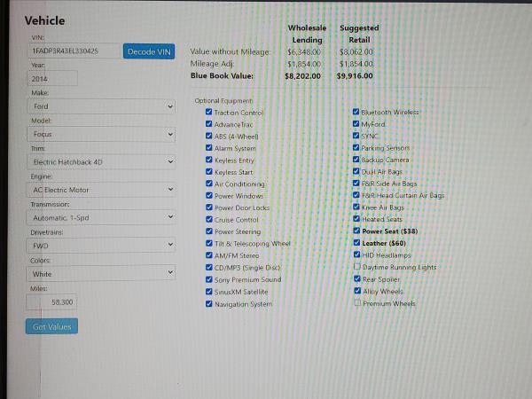Toggle the Sony Premium Sound checkbox
This screenshot has width=532, height=399.
point(209,279)
